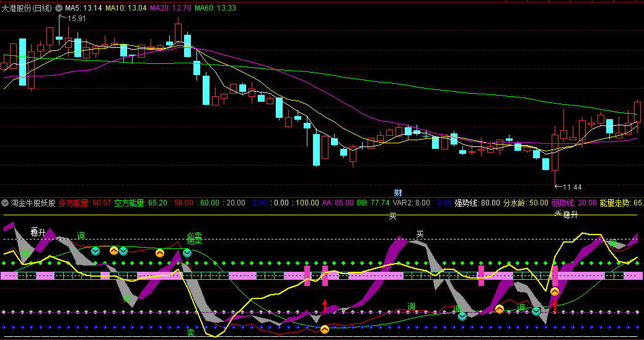Click the 强势线: 80.00 label
This screenshot has width=644, height=340.
tap(477, 203)
